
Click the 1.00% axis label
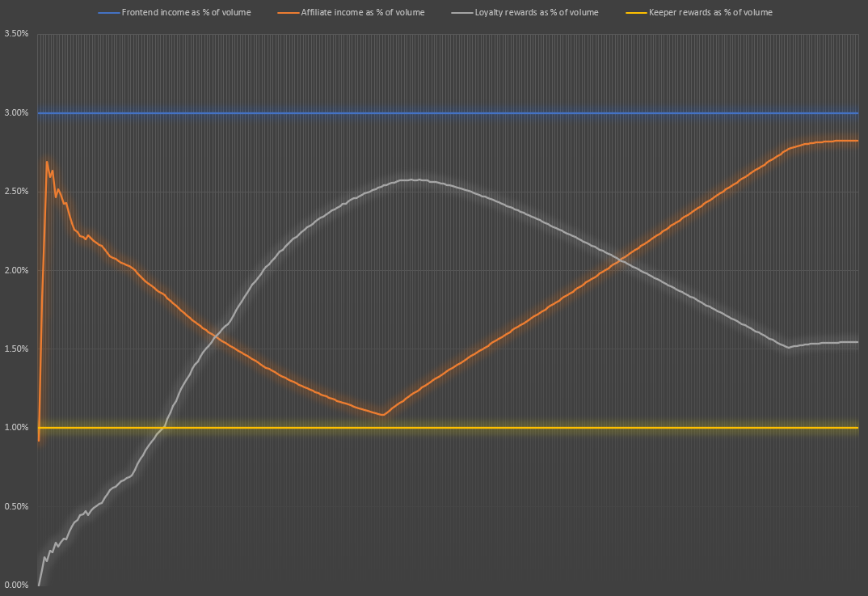(x=15, y=428)
